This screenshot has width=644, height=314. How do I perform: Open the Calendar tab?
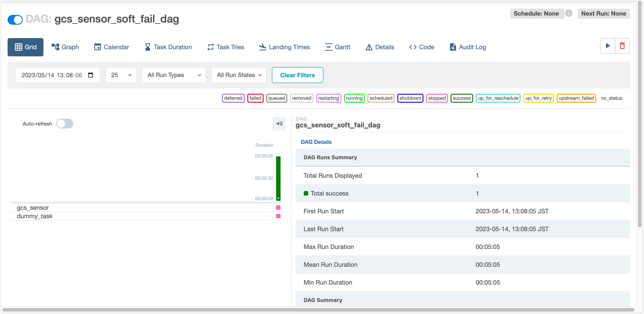[112, 47]
